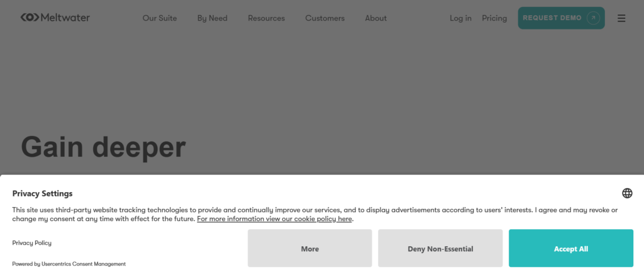Open the Resources navigation item
This screenshot has height=277, width=644.
click(x=266, y=18)
